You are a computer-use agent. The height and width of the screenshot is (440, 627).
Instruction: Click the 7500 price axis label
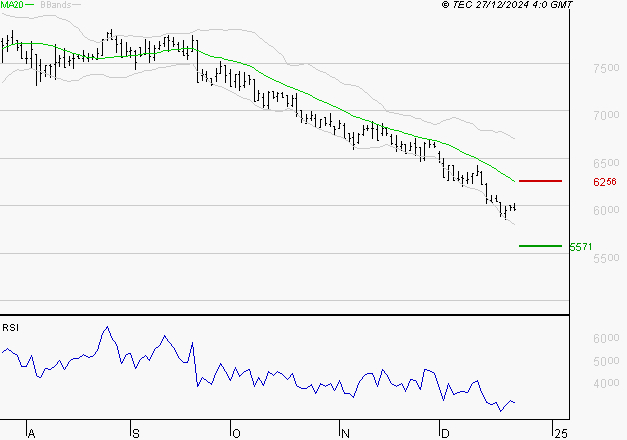click(606, 68)
